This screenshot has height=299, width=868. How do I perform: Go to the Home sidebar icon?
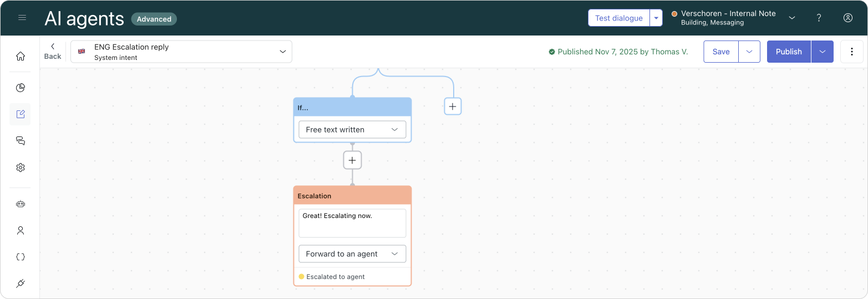click(x=21, y=56)
